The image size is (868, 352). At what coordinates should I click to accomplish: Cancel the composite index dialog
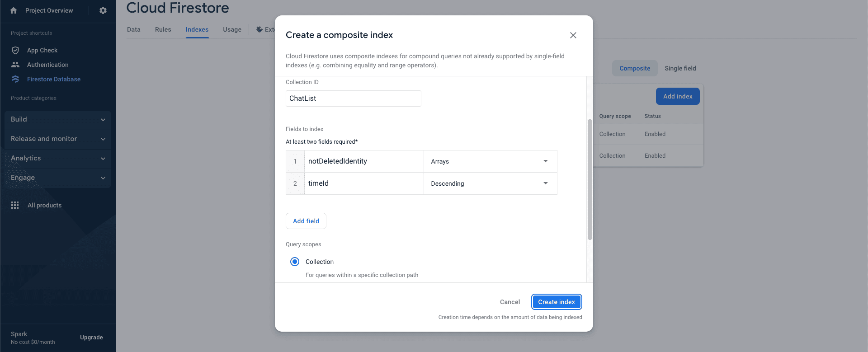tap(510, 302)
